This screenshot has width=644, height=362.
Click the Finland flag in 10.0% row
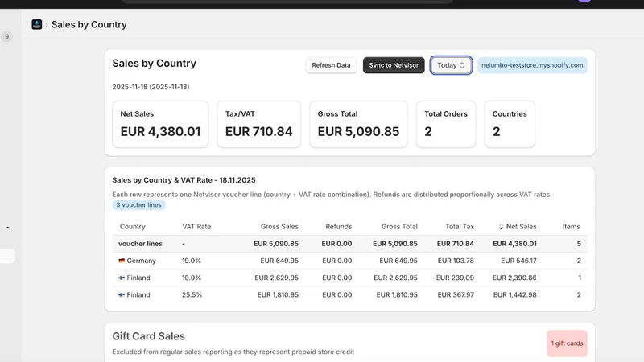click(x=122, y=278)
